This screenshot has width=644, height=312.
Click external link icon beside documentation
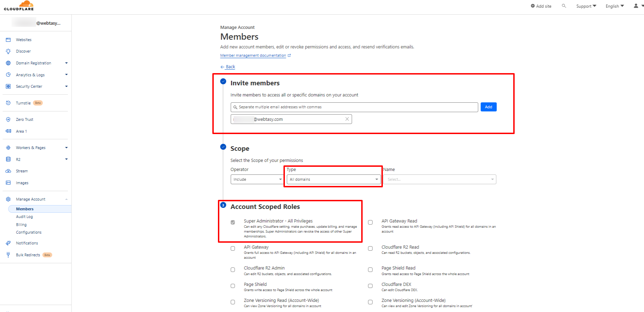pos(289,55)
